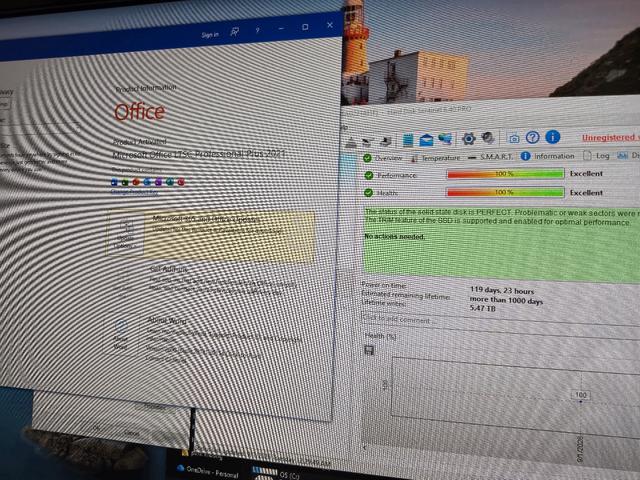Select OneDrive - Personal in File Explorer
The height and width of the screenshot is (480, 640).
(208, 471)
